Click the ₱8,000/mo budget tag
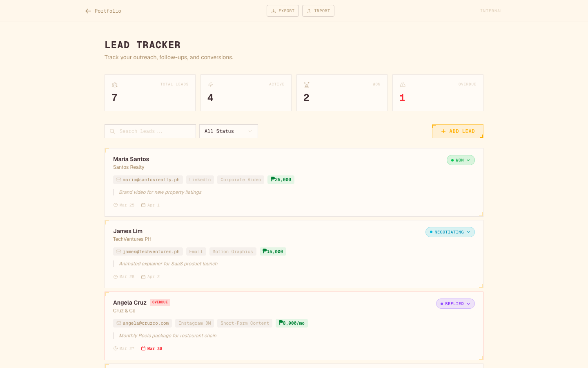The width and height of the screenshot is (588, 368). (x=292, y=323)
